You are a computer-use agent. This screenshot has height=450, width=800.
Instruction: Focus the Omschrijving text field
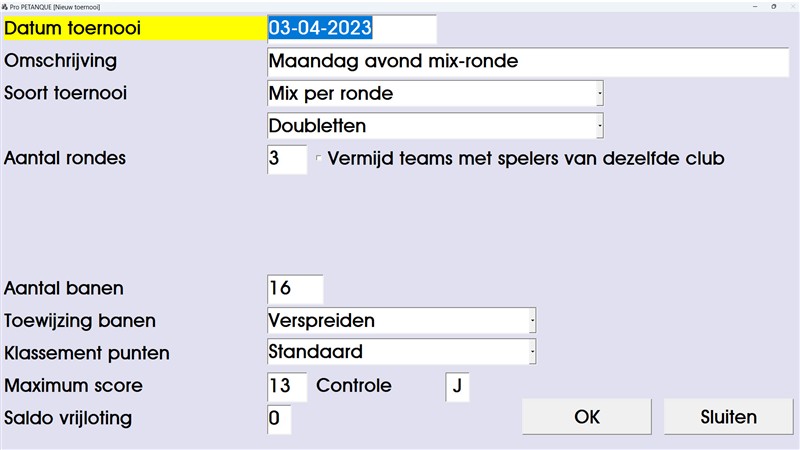[528, 61]
